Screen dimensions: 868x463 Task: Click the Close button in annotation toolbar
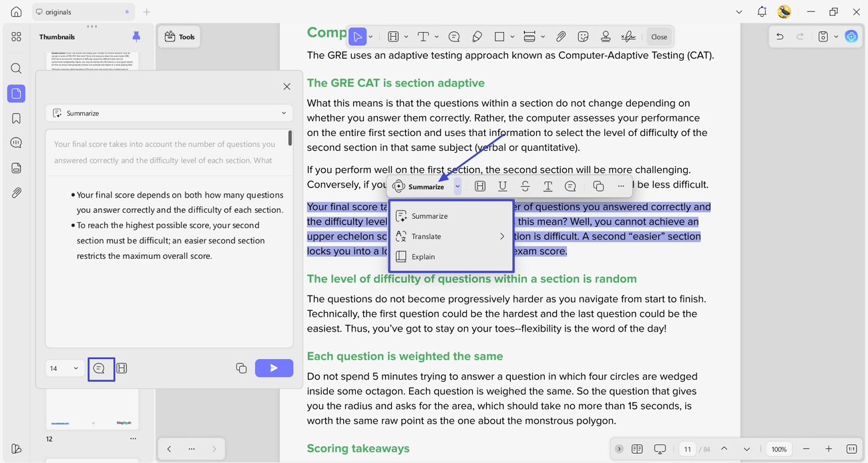[x=659, y=37]
